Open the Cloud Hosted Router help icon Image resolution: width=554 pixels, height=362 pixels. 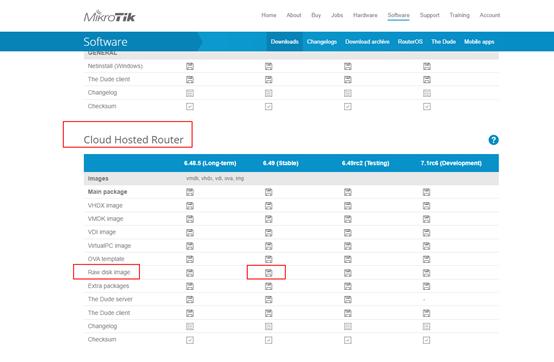[x=493, y=140]
